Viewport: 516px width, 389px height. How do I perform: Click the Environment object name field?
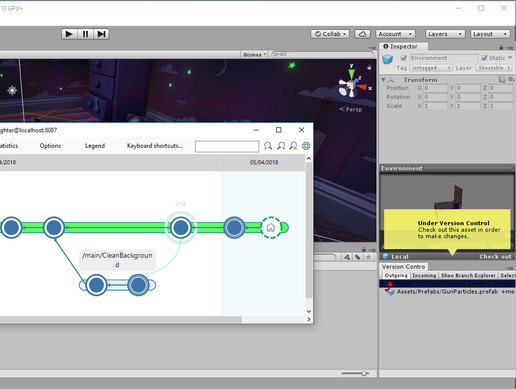point(444,58)
